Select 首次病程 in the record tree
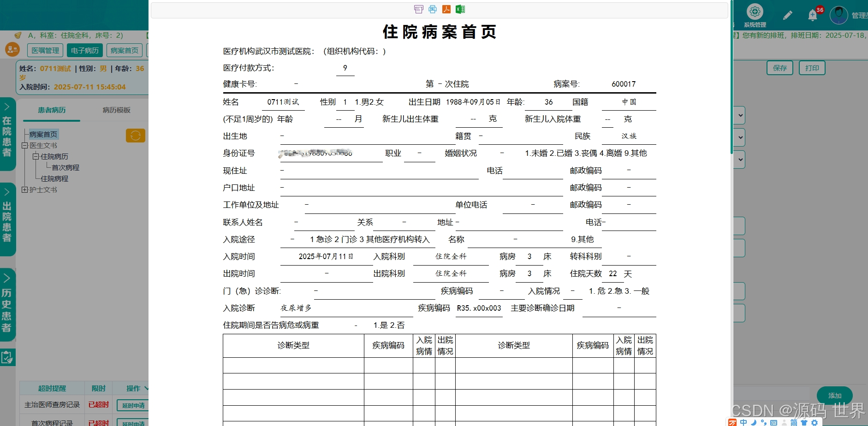 [65, 168]
